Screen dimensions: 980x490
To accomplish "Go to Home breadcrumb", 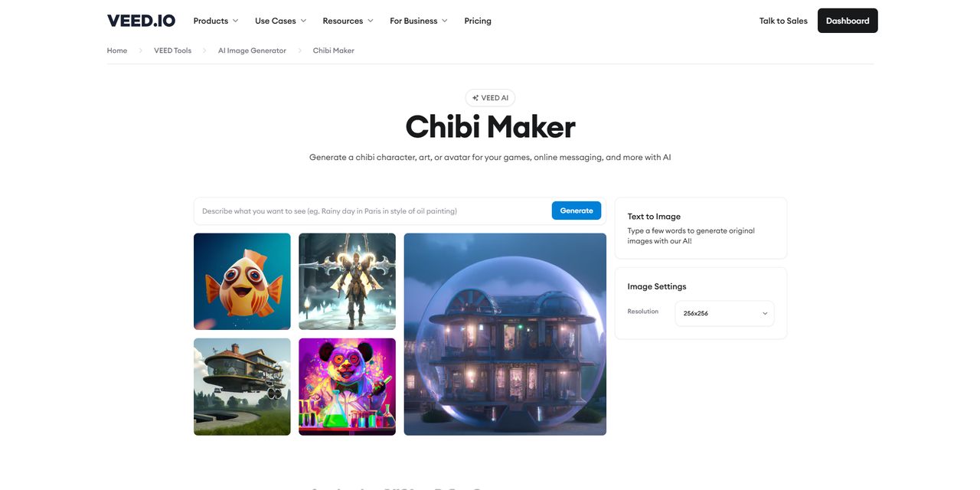I will [117, 51].
